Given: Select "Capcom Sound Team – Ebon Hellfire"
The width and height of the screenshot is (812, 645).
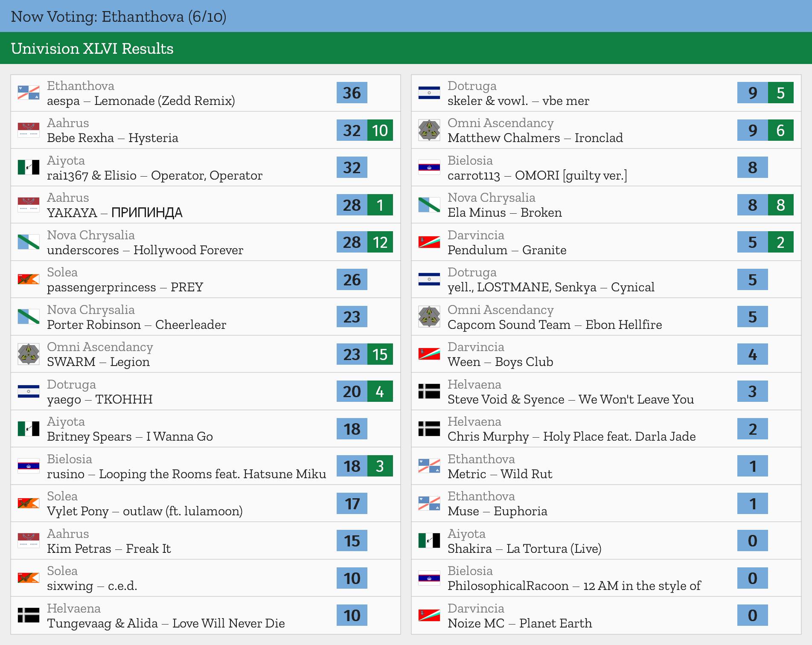Looking at the screenshot, I should coord(555,325).
